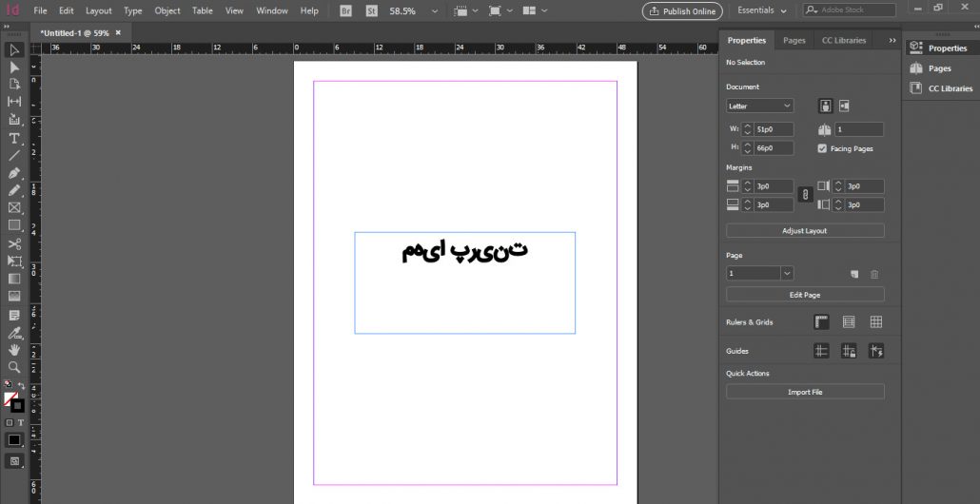This screenshot has width=980, height=504.
Task: Select the Content Collector tool
Action: 14,119
